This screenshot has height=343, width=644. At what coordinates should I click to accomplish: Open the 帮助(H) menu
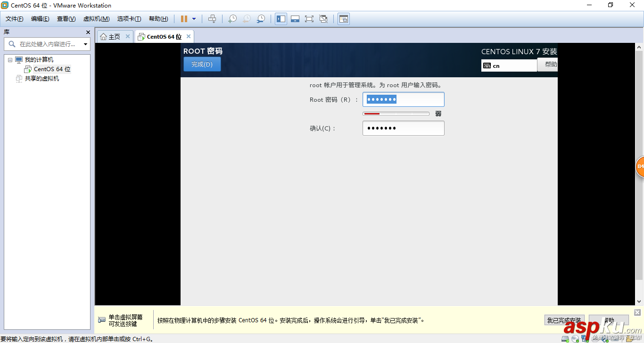158,19
